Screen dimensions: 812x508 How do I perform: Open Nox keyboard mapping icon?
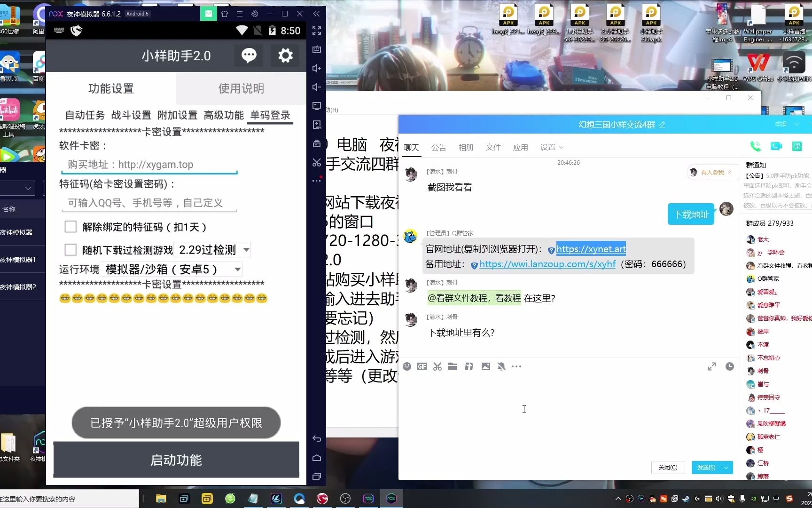coord(317,49)
